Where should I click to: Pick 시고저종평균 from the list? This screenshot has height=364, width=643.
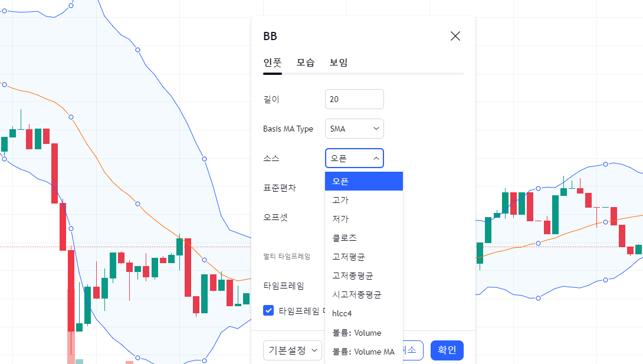[x=363, y=294]
